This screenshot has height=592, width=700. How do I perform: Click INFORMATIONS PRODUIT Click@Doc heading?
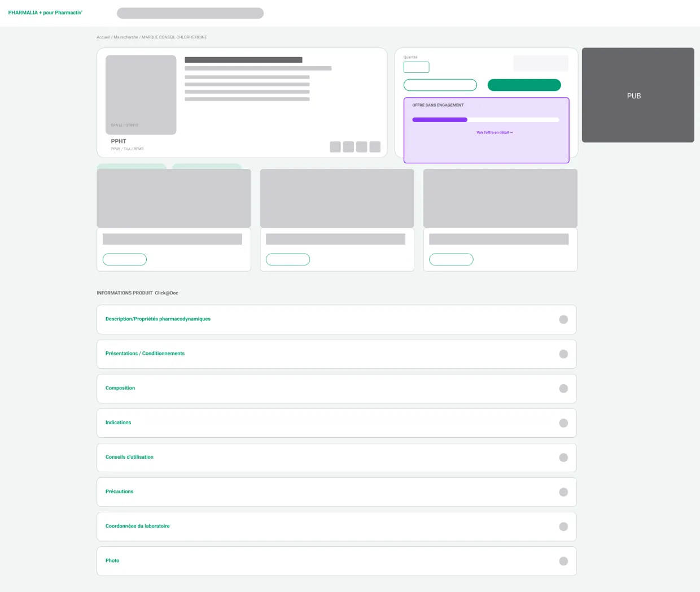[137, 293]
